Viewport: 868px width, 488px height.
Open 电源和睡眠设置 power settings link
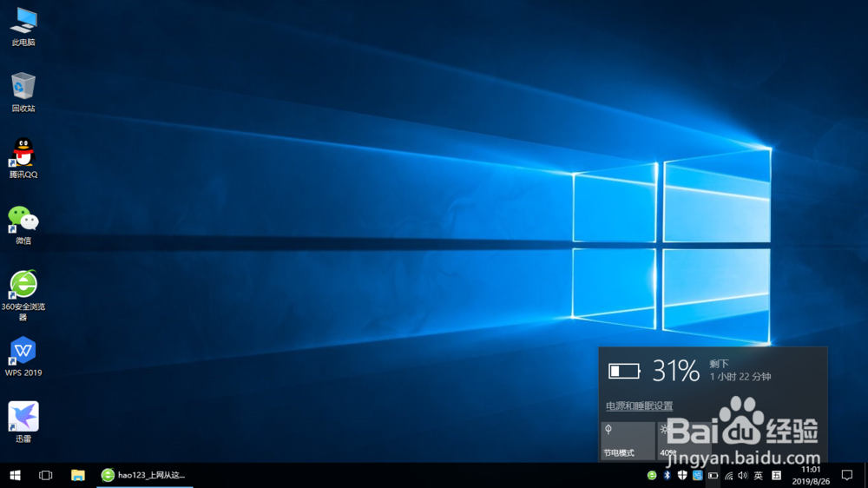[639, 406]
